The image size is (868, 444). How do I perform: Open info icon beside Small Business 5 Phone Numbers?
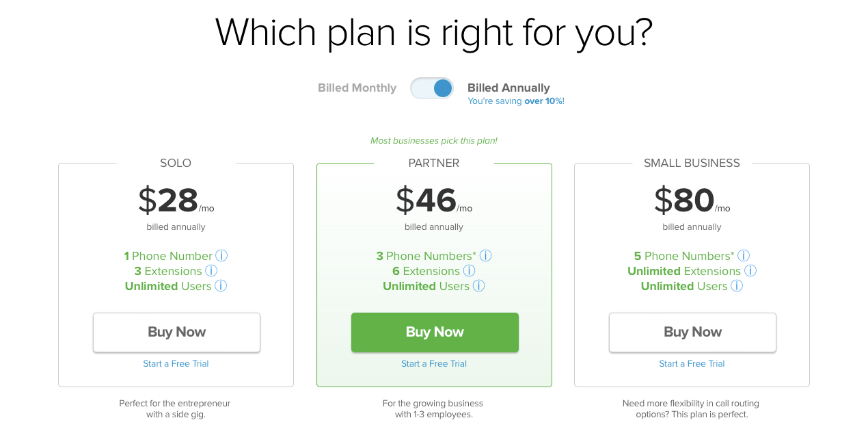click(x=744, y=256)
